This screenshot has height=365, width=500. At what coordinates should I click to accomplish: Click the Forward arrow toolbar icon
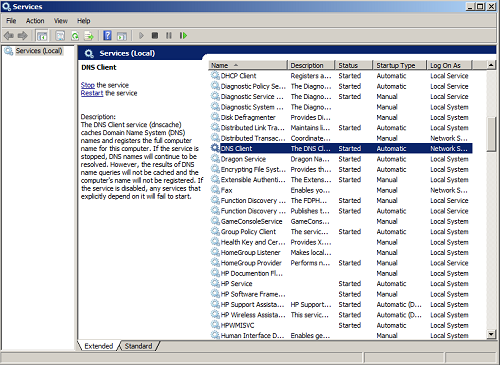pyautogui.click(x=23, y=35)
